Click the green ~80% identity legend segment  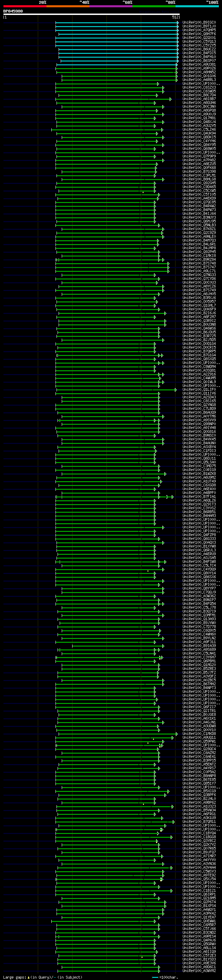coord(154,7)
